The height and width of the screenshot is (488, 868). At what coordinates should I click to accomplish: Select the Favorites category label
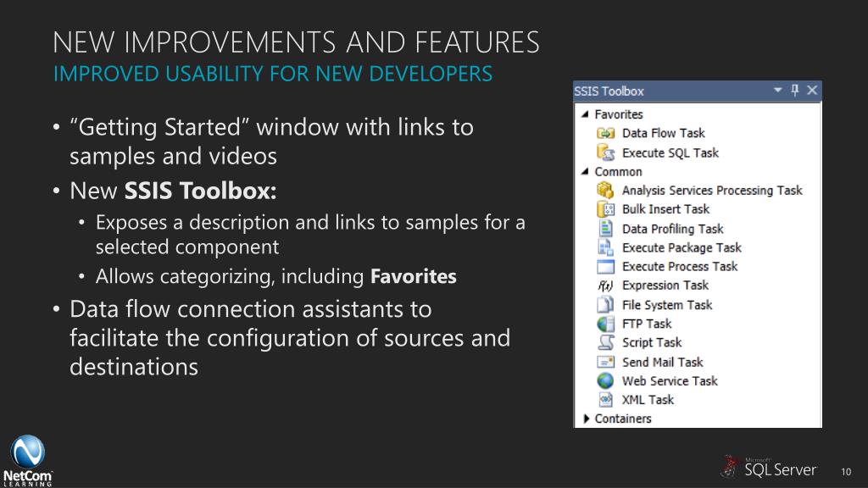[x=618, y=114]
